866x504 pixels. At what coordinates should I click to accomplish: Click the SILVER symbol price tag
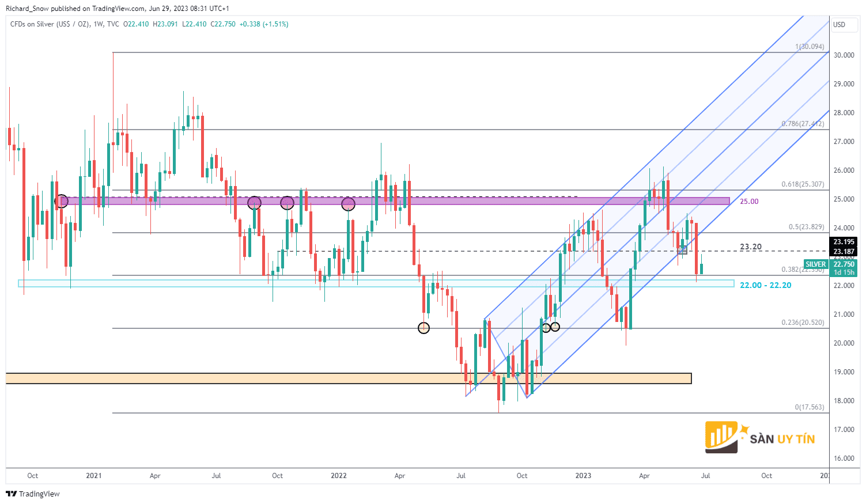click(x=816, y=264)
